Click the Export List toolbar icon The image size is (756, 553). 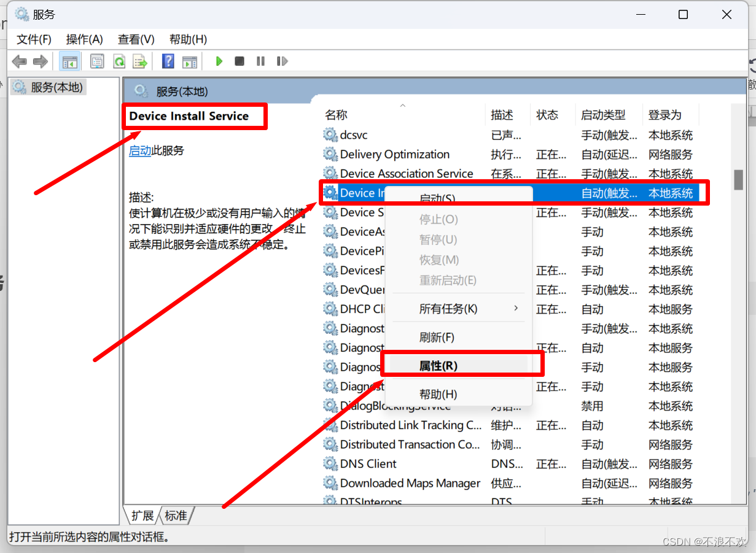coord(141,61)
